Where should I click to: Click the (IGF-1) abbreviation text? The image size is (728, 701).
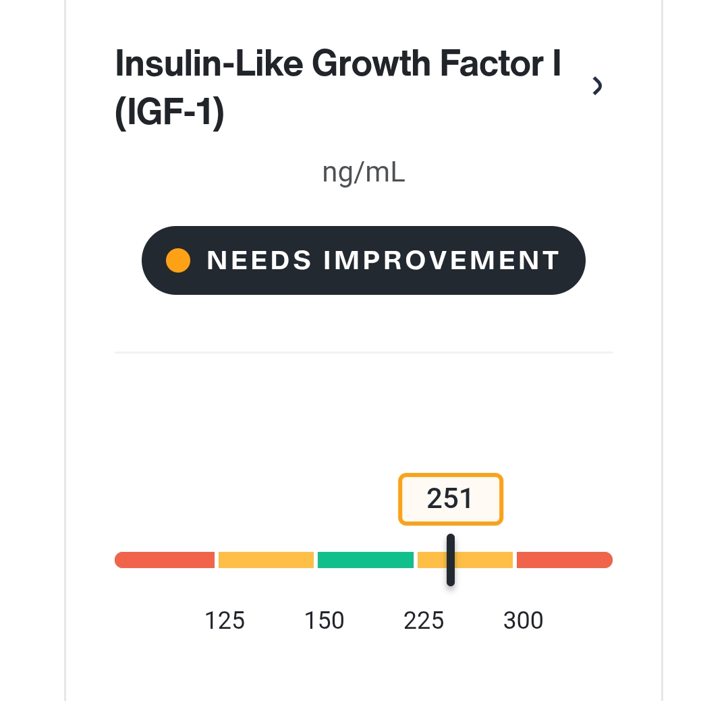click(x=169, y=112)
